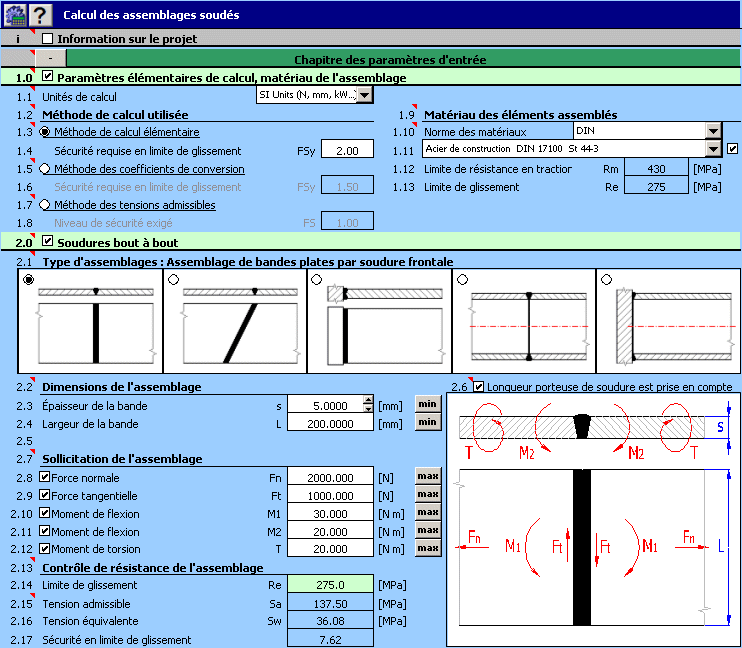Click max button for Force tangentielle
The width and height of the screenshot is (742, 648).
click(428, 494)
